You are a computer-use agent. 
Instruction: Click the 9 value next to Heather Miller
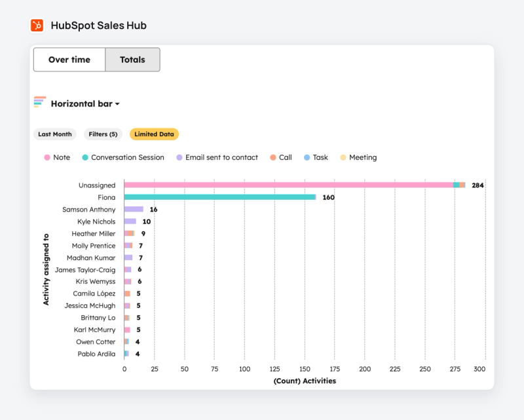tap(143, 233)
